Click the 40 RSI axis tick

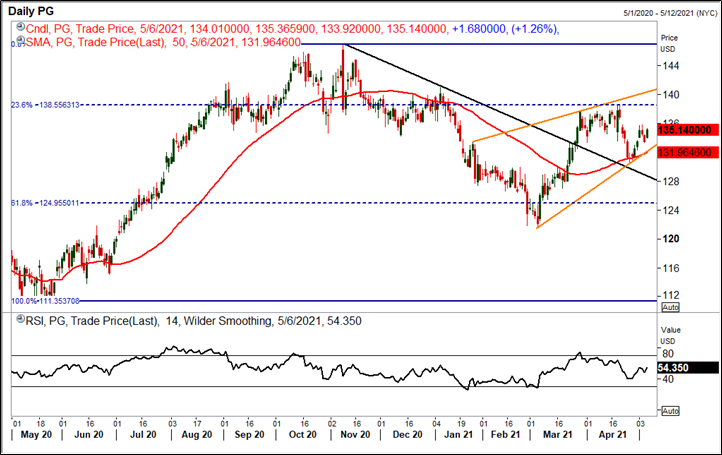click(x=668, y=379)
